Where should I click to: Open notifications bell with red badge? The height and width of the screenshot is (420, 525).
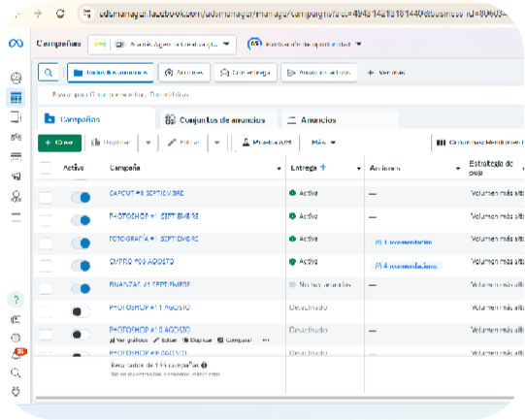17,354
